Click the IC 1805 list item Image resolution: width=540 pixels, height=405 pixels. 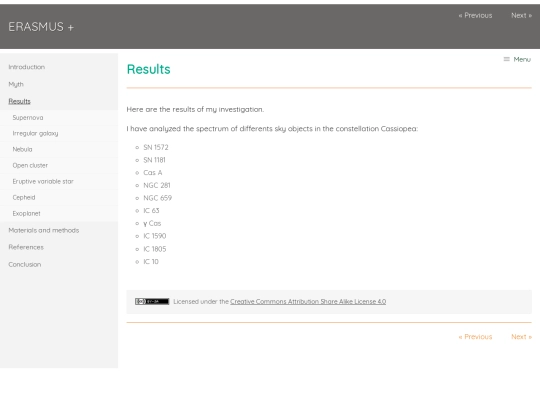(155, 249)
